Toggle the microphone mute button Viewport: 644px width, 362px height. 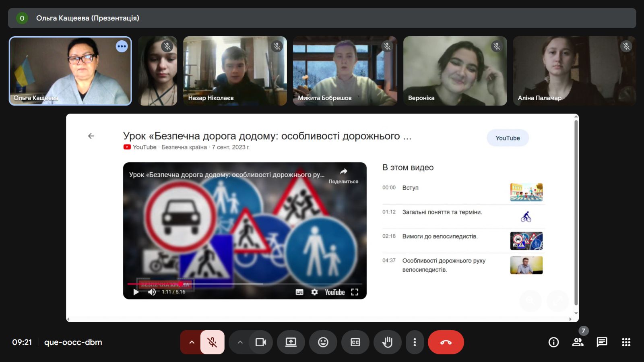coord(212,342)
